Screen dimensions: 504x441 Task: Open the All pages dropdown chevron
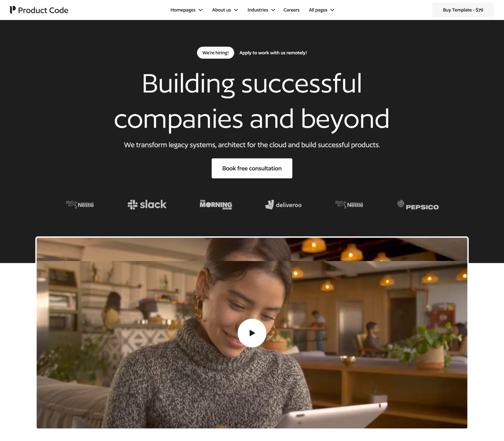tap(332, 10)
